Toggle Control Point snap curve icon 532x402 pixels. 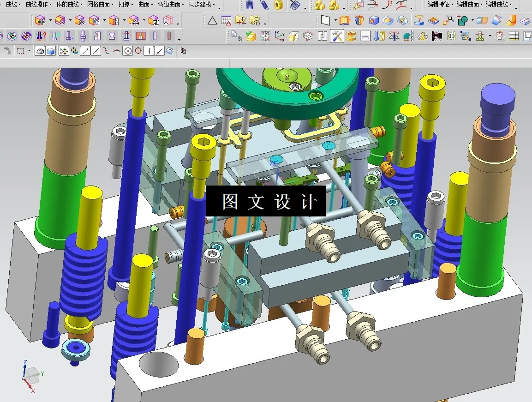pyautogui.click(x=107, y=51)
